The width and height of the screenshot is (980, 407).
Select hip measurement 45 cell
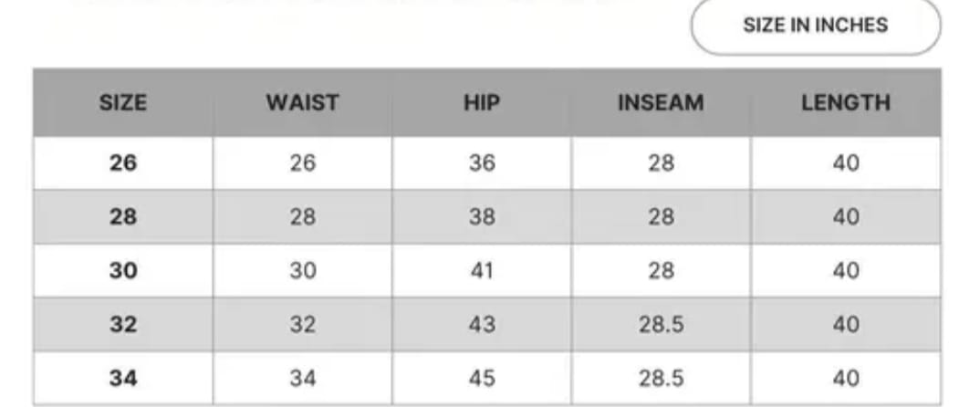point(482,378)
